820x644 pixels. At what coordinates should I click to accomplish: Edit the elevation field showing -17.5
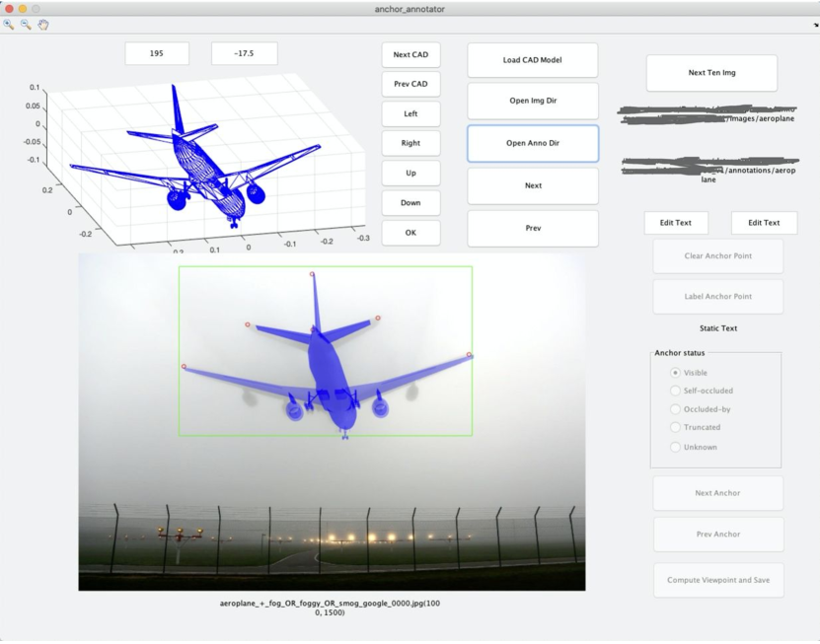[244, 53]
